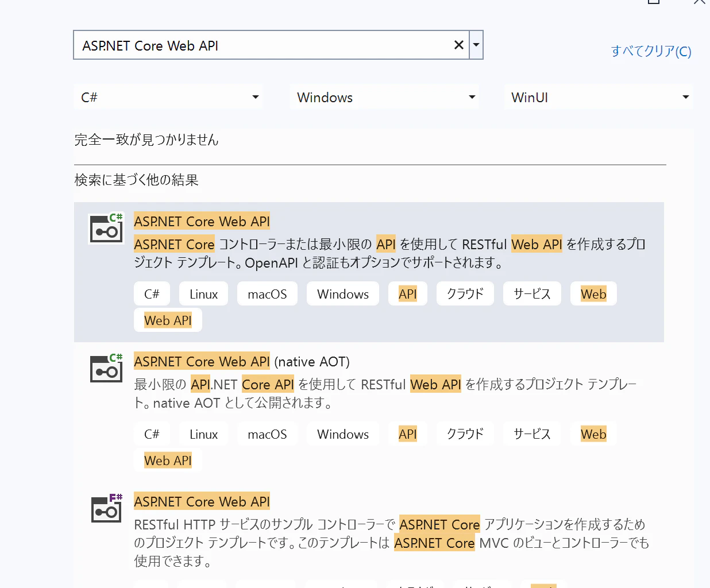The width and height of the screenshot is (710, 588).
Task: Click the ASP.NET Core Web API (native AOT) template icon
Action: [x=106, y=368]
